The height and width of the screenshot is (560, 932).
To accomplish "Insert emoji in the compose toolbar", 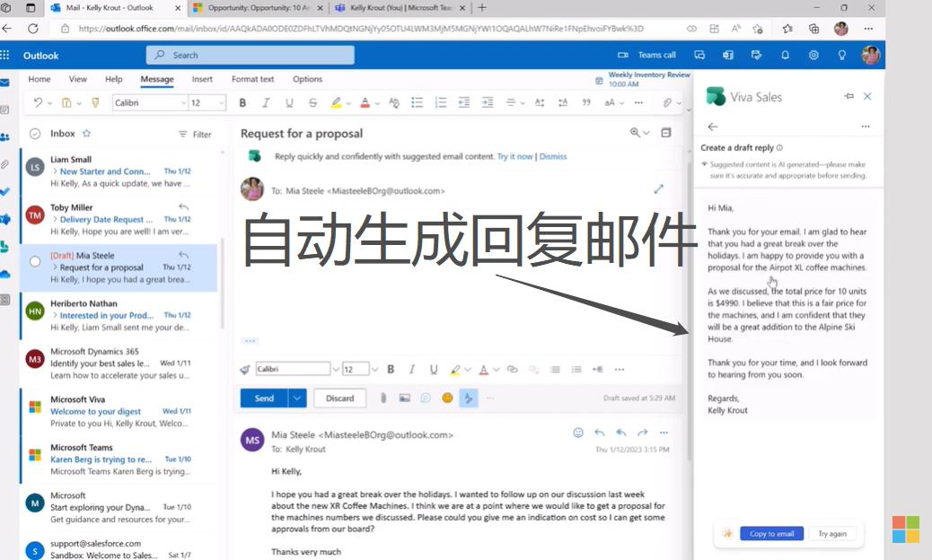I will 447,398.
